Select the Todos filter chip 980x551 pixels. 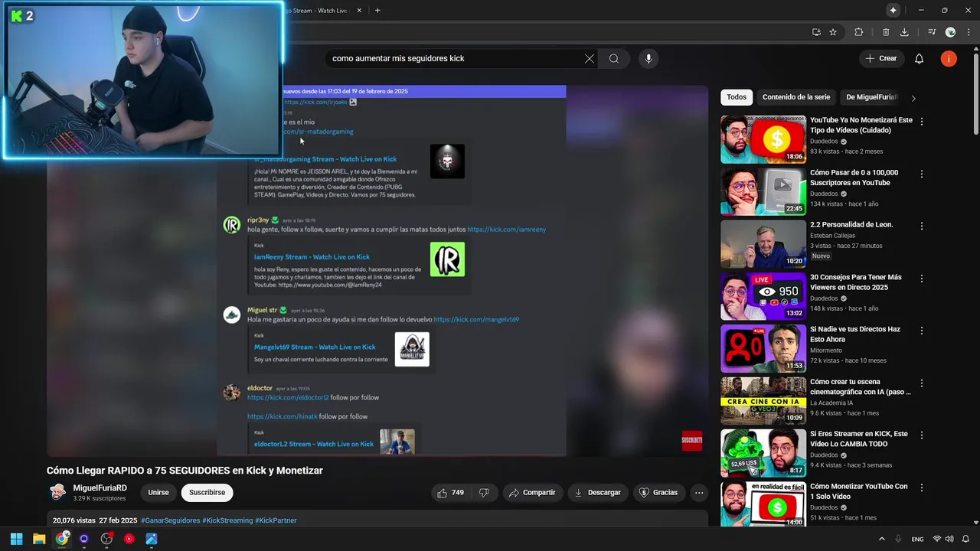pos(737,97)
